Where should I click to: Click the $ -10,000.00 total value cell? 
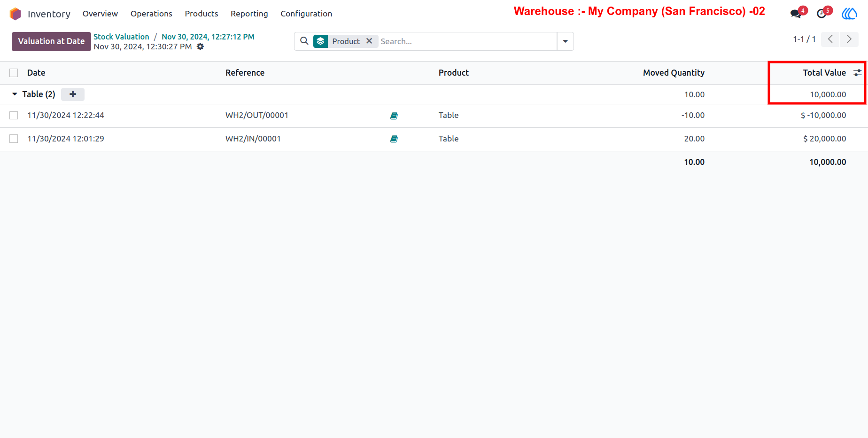coord(823,116)
